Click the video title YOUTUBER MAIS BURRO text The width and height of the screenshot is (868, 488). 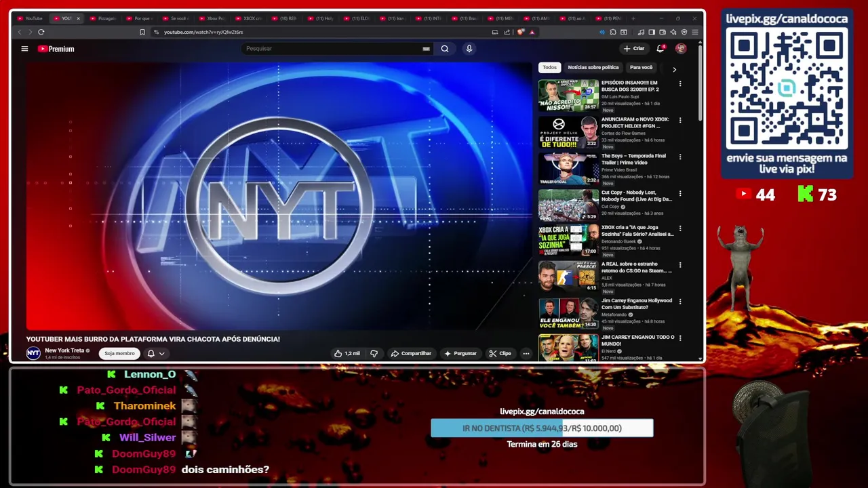(153, 339)
